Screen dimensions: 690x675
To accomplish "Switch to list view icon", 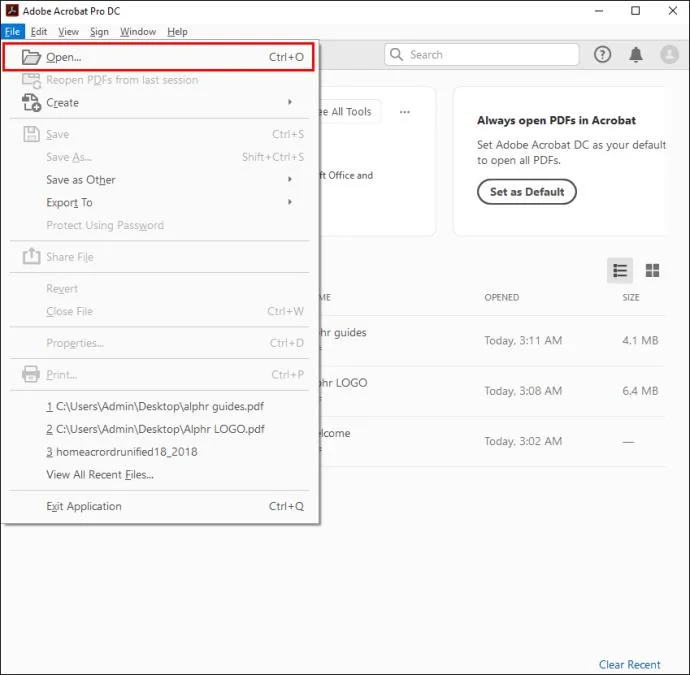I will 620,270.
